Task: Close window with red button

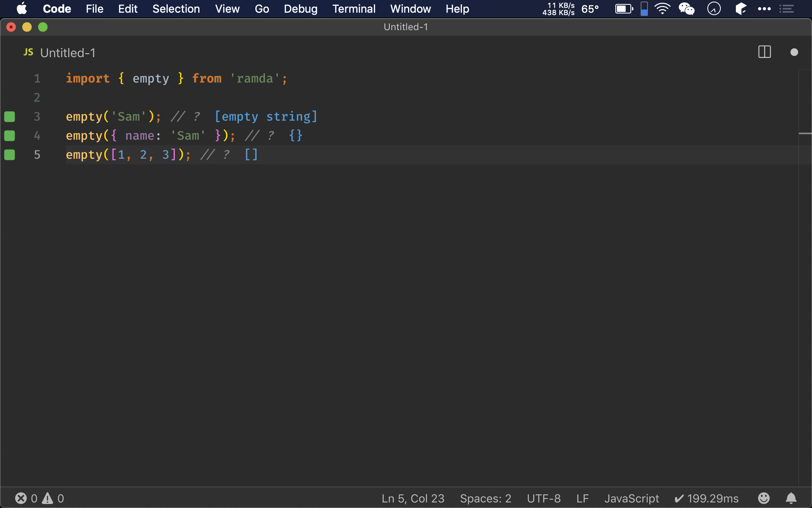Action: [x=11, y=27]
